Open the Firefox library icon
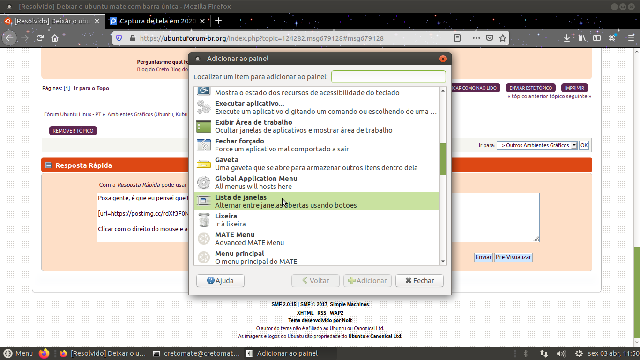Image resolution: width=640 pixels, height=360 pixels. pyautogui.click(x=582, y=38)
